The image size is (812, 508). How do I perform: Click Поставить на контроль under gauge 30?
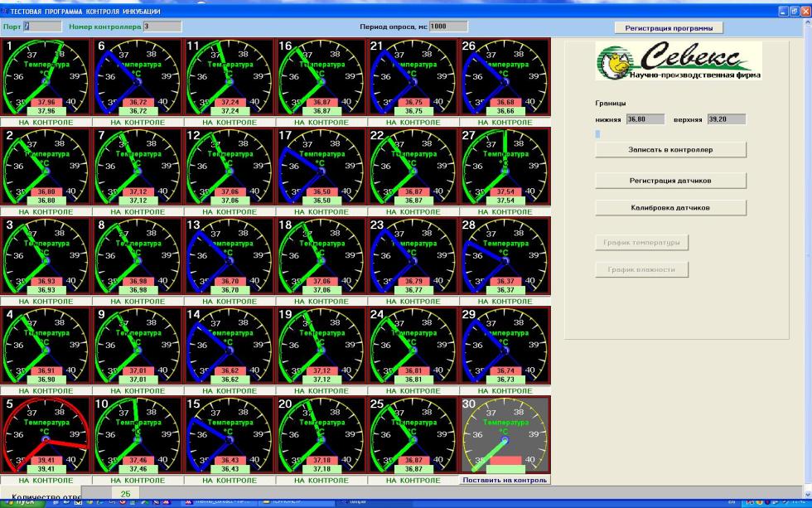point(505,480)
